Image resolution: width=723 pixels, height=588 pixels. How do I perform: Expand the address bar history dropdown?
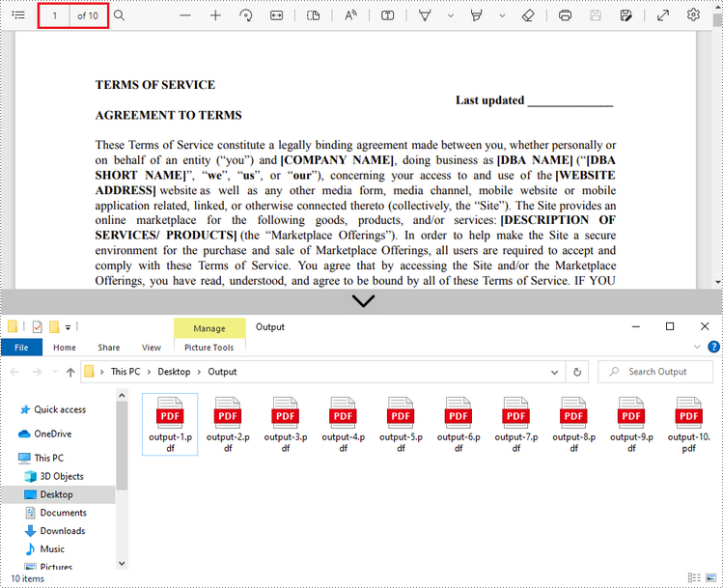555,372
